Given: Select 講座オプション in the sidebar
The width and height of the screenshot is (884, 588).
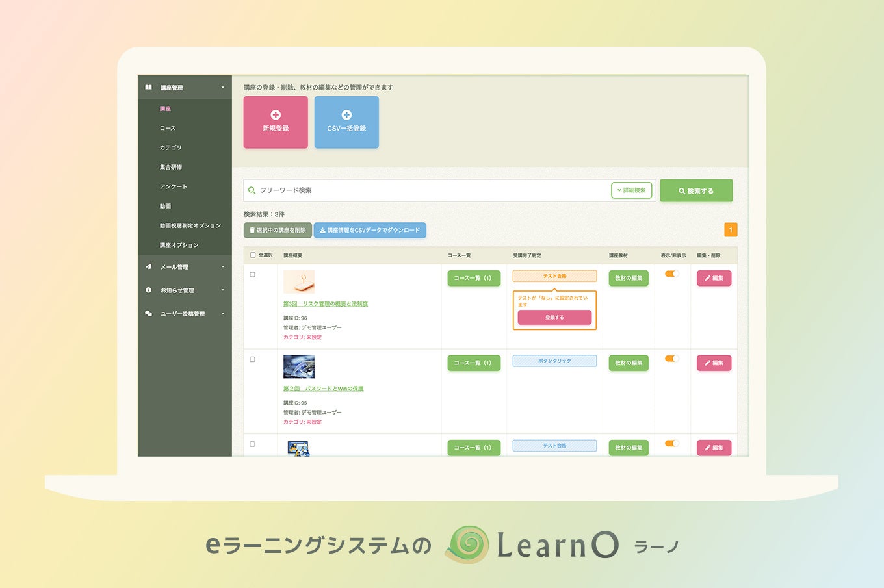Looking at the screenshot, I should [179, 245].
